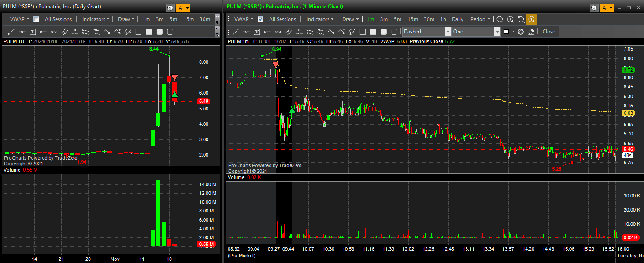This screenshot has width=644, height=263.
Task: Select trend line tool in Daily Chart window
Action: point(11,32)
